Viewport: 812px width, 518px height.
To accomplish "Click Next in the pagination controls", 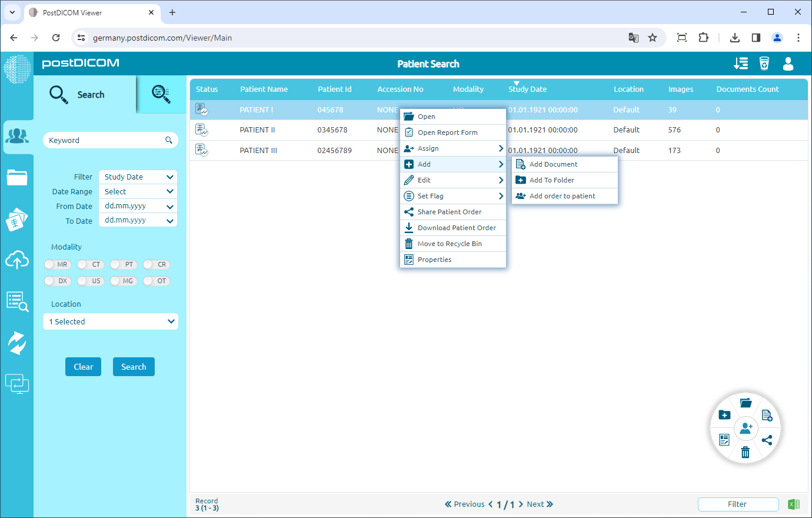I will click(535, 504).
